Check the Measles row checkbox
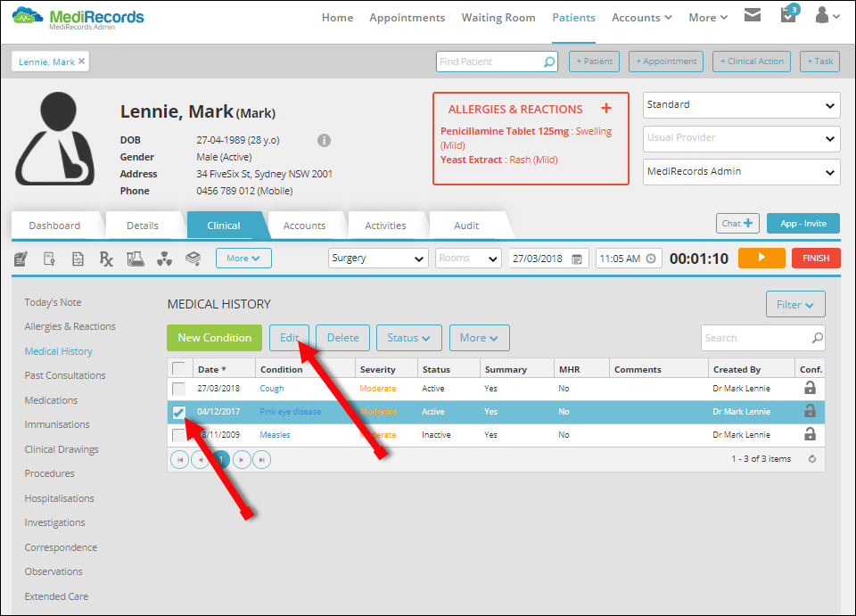The width and height of the screenshot is (856, 616). point(178,435)
